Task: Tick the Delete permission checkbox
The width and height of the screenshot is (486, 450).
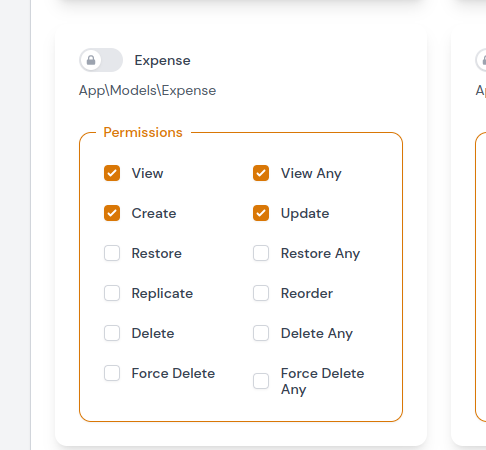Action: tap(112, 333)
